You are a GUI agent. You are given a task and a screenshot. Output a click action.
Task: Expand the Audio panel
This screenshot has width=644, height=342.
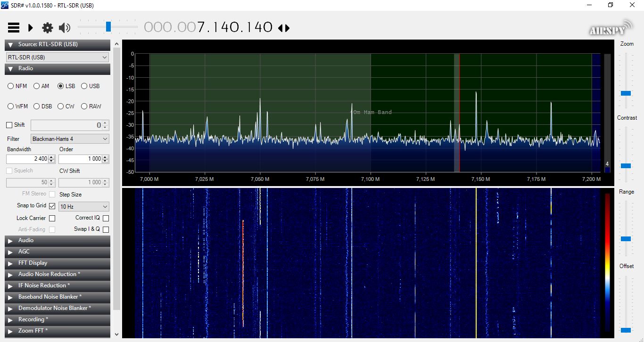58,240
